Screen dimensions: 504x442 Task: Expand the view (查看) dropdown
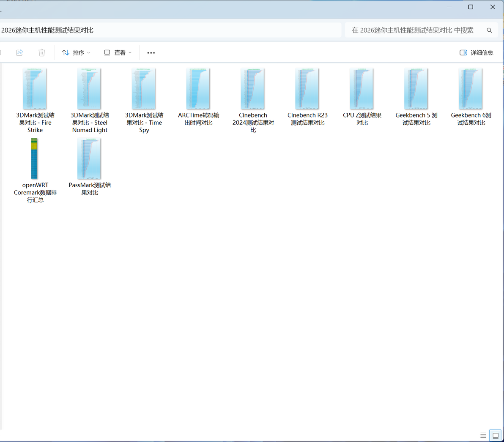click(x=118, y=53)
